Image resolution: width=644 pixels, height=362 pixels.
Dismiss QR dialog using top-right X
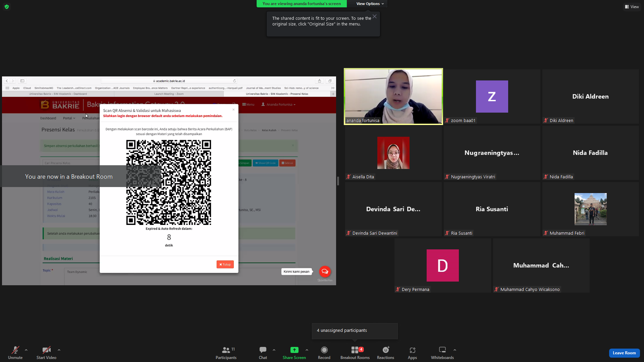pyautogui.click(x=233, y=110)
